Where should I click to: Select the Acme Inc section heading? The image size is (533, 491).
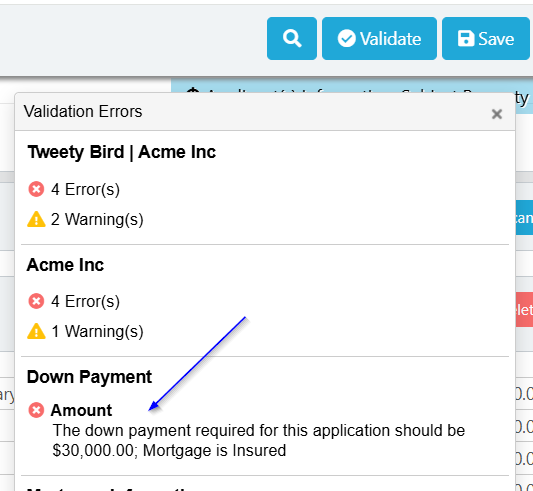click(65, 265)
